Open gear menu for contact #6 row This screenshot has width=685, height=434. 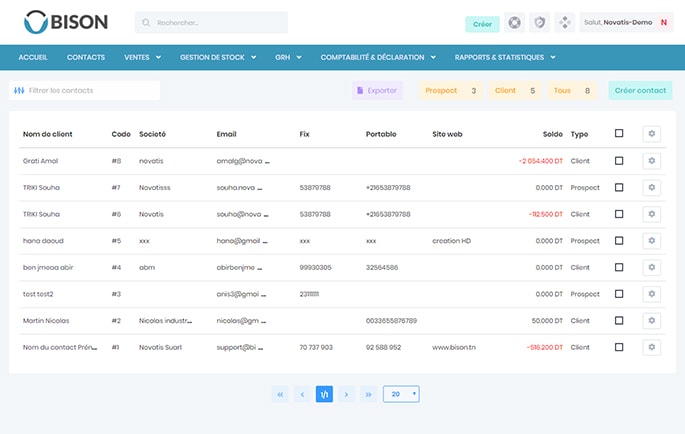coord(651,214)
